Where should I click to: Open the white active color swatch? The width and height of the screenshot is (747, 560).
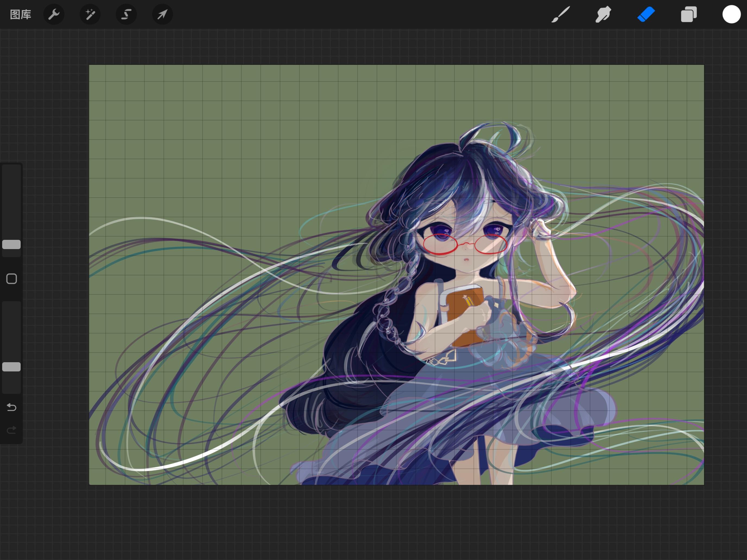[x=732, y=14]
